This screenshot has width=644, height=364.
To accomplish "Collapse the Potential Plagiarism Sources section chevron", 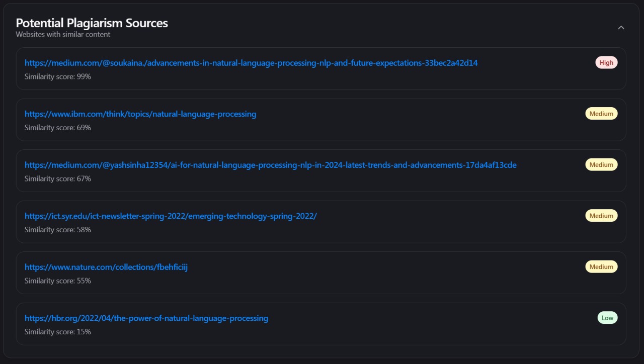I will (621, 28).
